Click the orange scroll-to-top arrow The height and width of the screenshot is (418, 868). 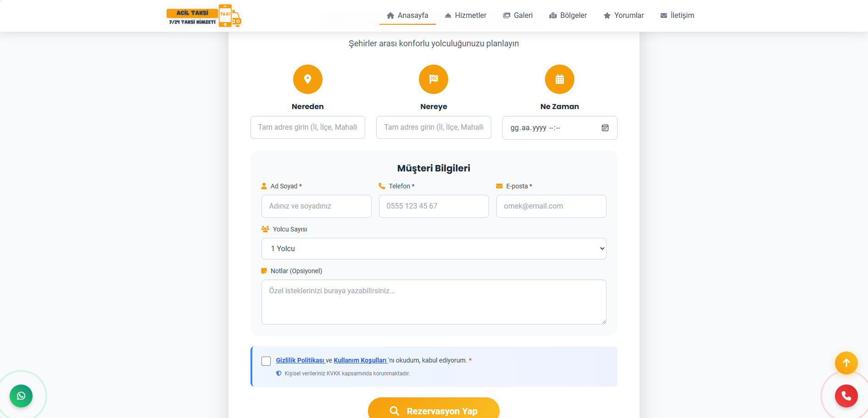pos(846,363)
